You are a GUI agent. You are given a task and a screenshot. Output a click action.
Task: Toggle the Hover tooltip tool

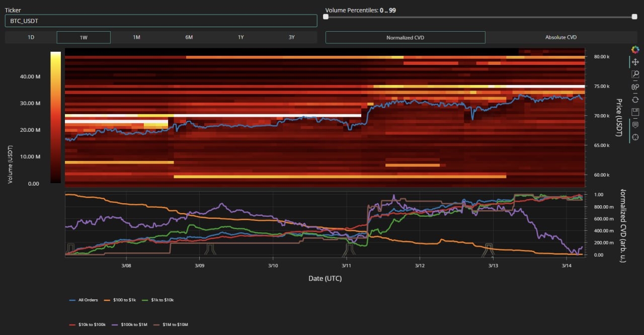pos(635,125)
